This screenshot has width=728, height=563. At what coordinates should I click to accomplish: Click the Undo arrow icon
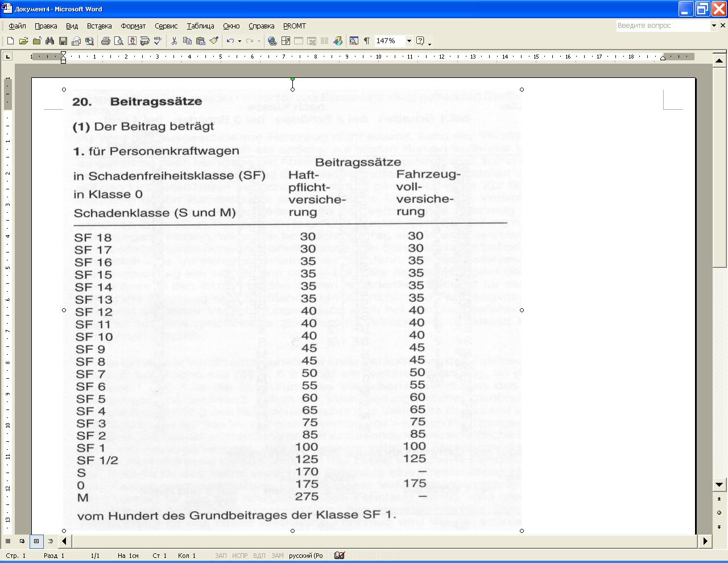[x=230, y=41]
